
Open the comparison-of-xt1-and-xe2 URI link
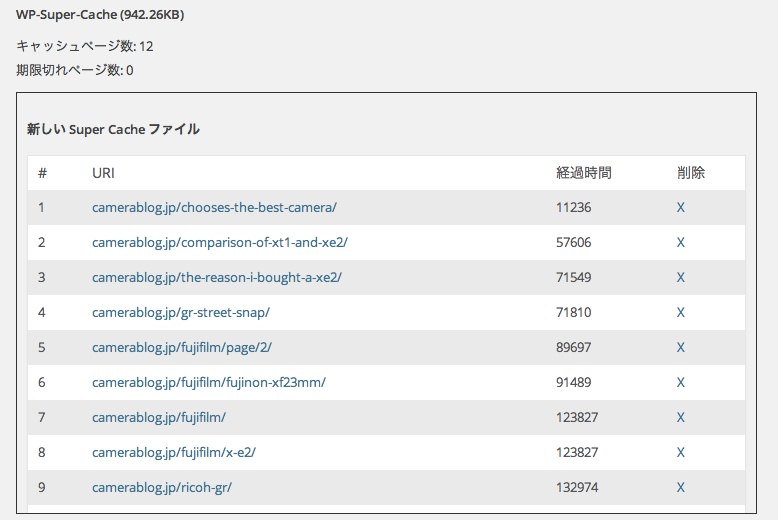(x=220, y=243)
